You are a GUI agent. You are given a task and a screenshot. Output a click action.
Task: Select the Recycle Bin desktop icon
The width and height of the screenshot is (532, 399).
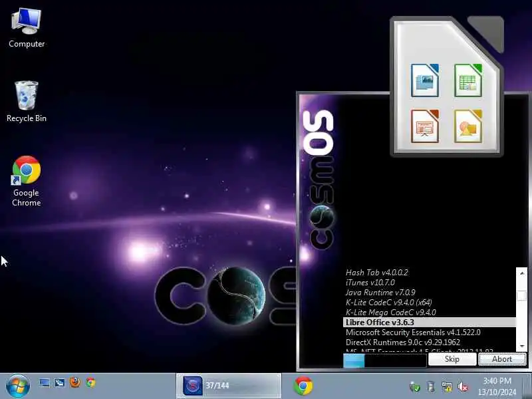(x=27, y=102)
